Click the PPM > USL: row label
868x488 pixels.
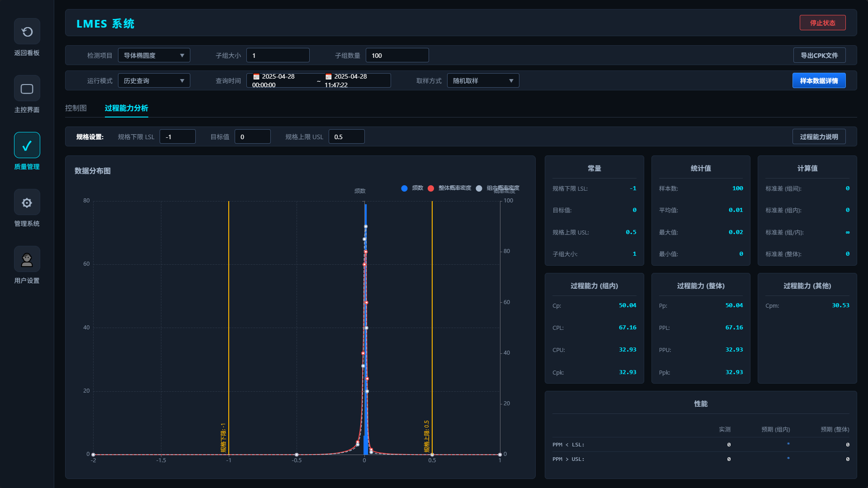tap(568, 459)
